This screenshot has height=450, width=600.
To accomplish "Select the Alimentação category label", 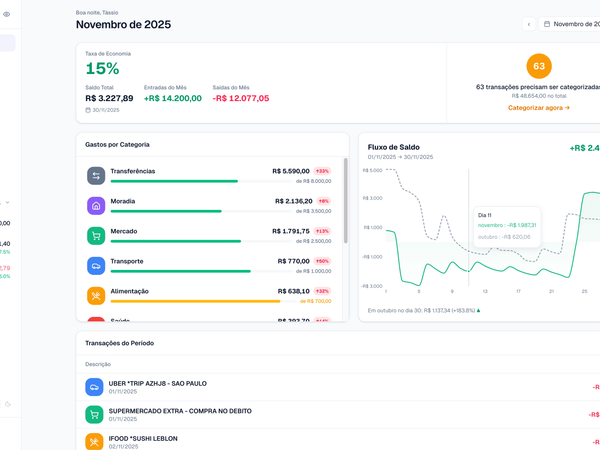I will [x=129, y=291].
